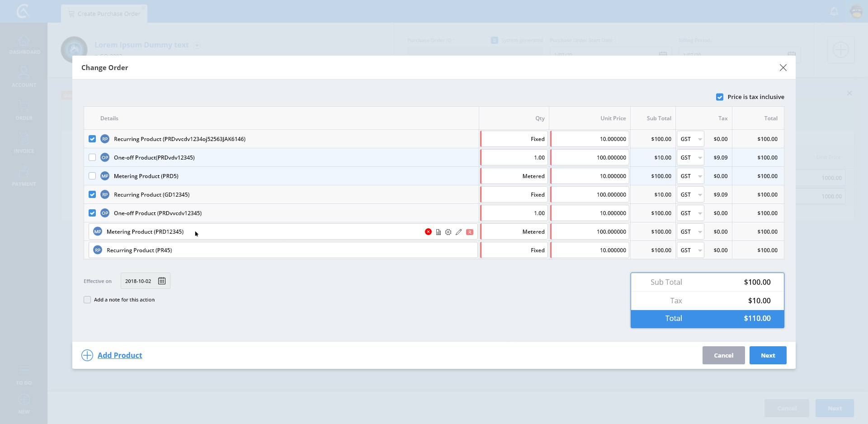Close the Change Order dialog
868x424 pixels.
pyautogui.click(x=783, y=67)
